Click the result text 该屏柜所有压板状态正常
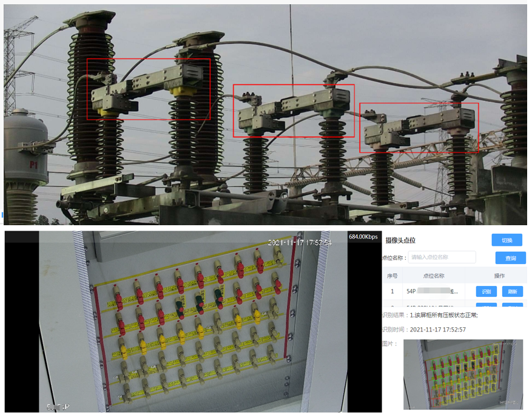The height and width of the screenshot is (414, 532). pos(444,315)
